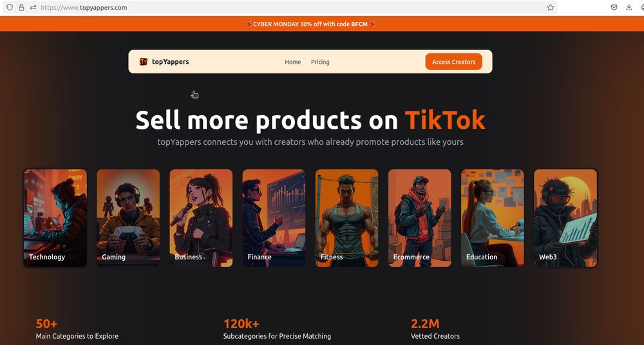
Task: Open the browser downloads icon
Action: click(629, 7)
